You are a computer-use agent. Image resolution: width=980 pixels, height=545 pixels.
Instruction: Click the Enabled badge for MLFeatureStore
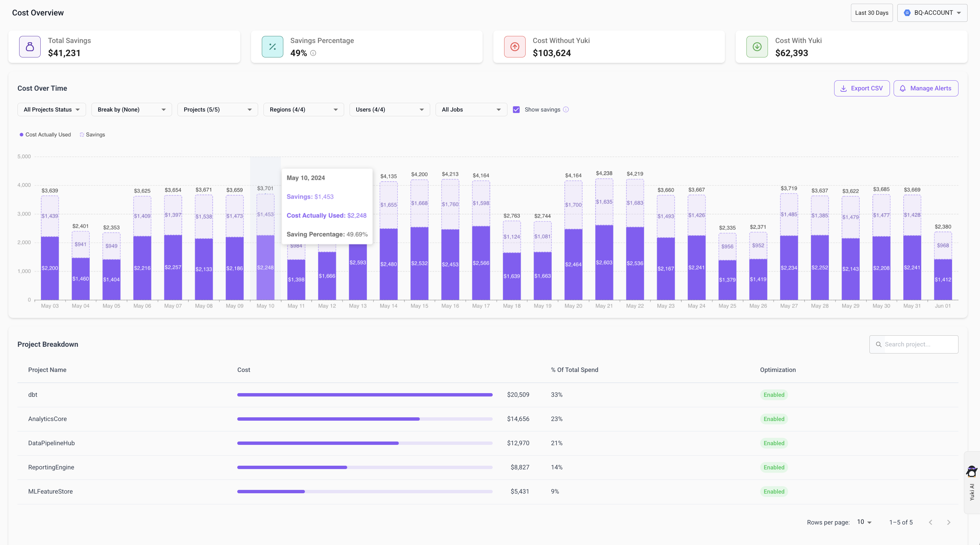pos(774,491)
